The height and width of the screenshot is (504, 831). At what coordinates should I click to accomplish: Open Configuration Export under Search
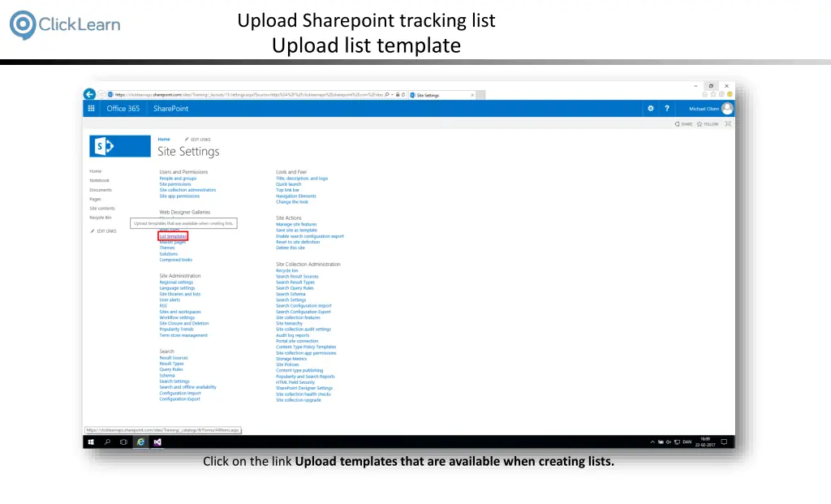[x=179, y=399]
